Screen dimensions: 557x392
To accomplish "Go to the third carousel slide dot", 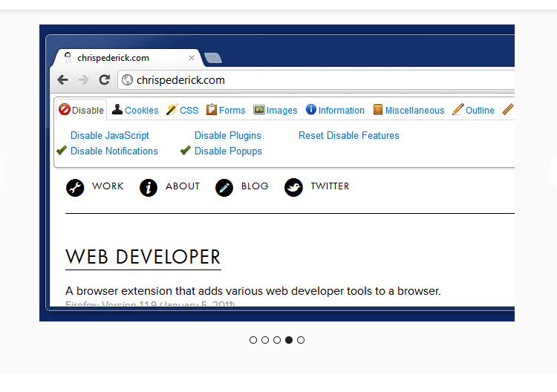I will [x=277, y=340].
